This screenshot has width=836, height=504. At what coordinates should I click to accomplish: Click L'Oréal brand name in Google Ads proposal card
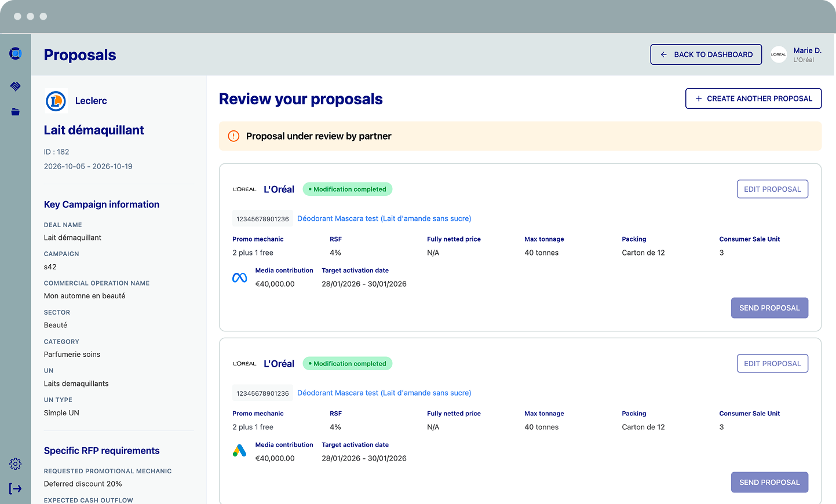[x=279, y=364]
